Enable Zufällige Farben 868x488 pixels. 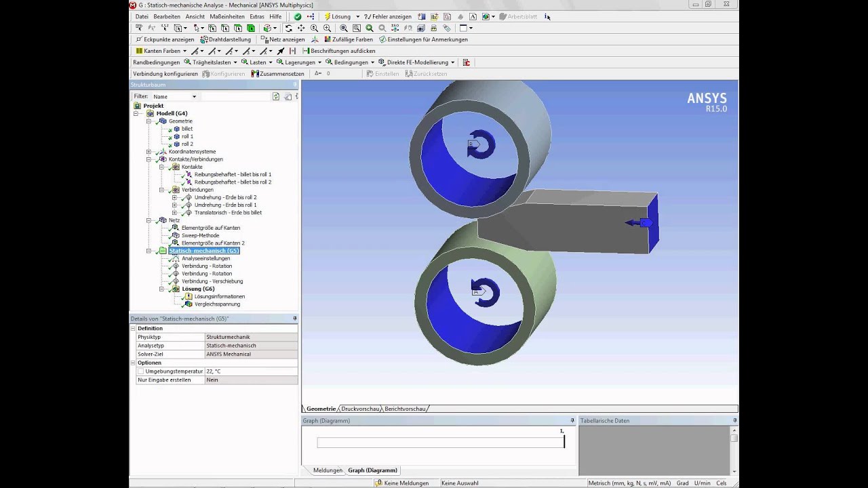tap(348, 39)
